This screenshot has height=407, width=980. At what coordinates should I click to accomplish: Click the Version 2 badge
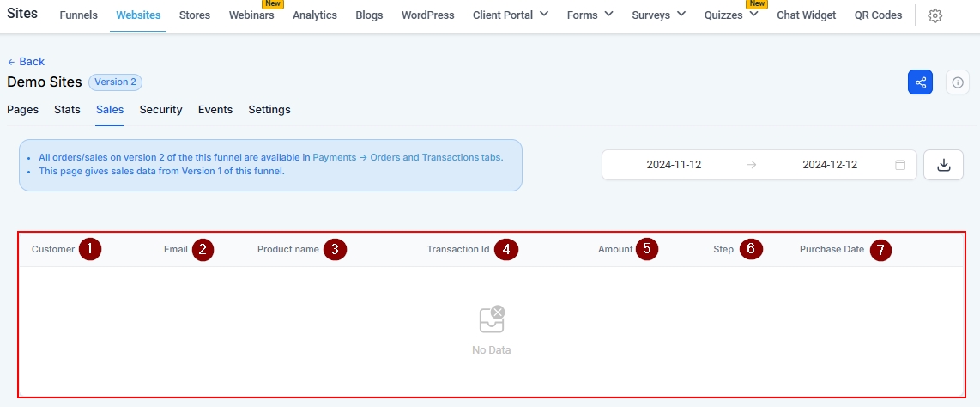tap(115, 82)
